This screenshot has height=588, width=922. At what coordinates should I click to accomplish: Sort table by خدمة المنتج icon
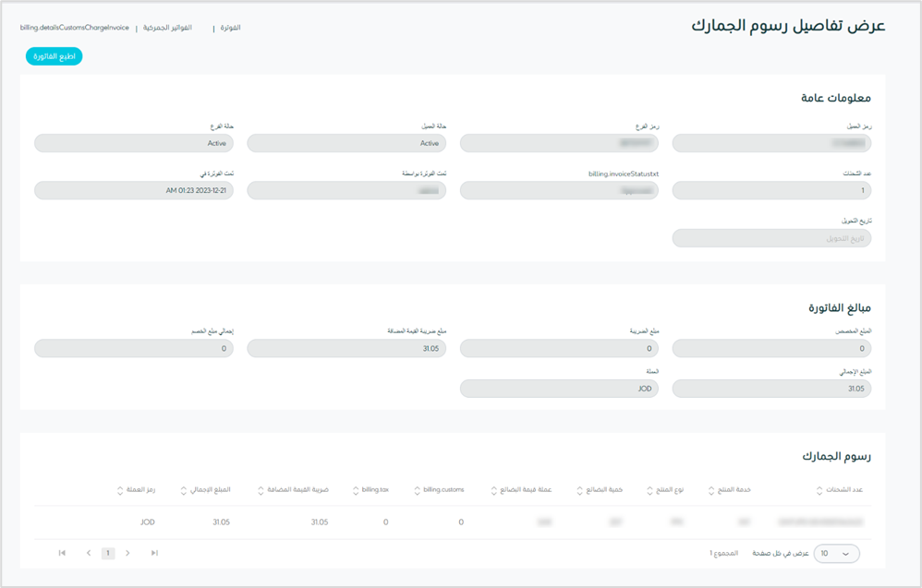pyautogui.click(x=710, y=490)
